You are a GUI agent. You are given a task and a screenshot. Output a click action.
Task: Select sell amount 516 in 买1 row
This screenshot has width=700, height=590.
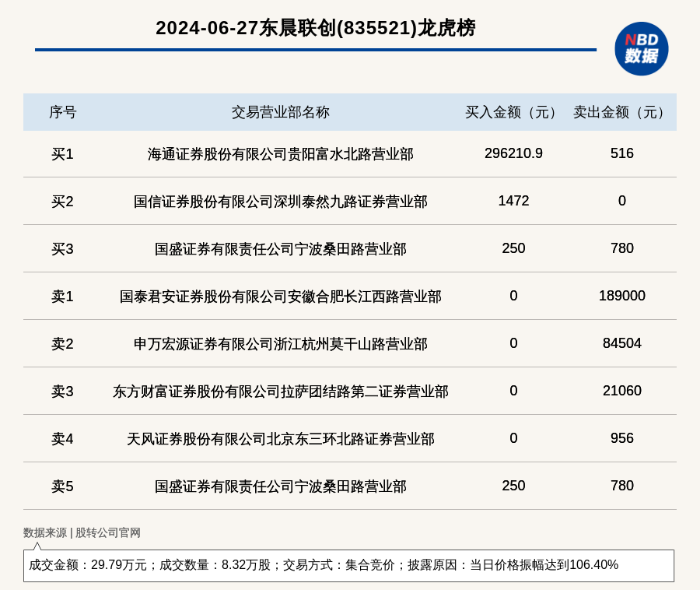coord(622,153)
